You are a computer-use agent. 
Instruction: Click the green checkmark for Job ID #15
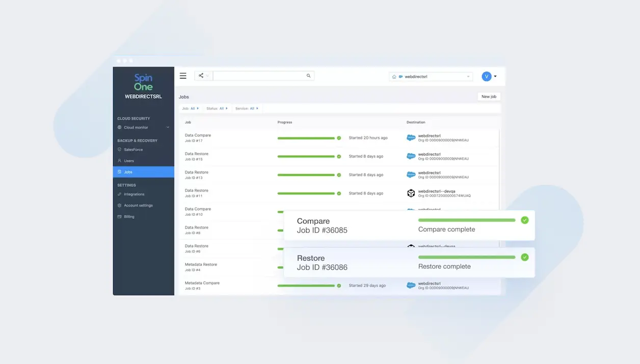(339, 156)
